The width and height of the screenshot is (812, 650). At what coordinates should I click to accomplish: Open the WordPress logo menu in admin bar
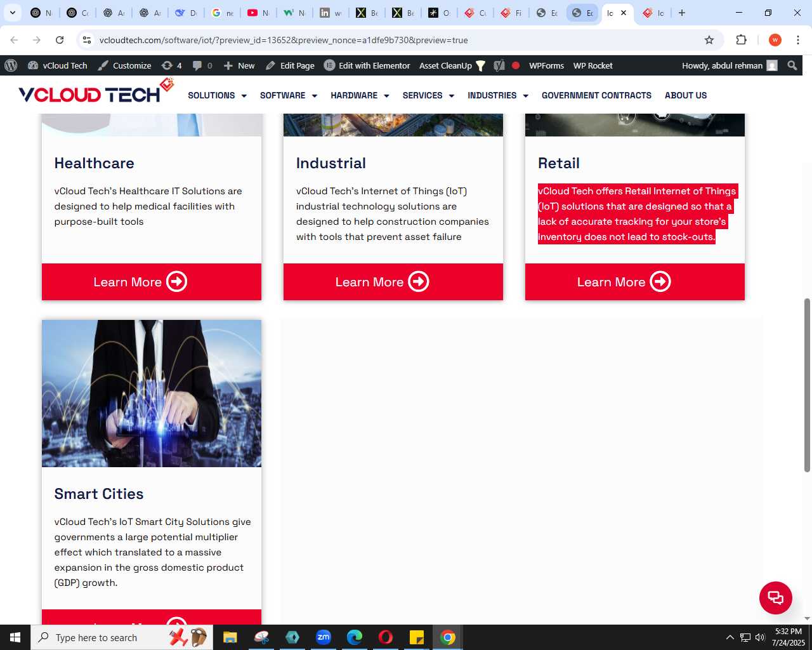11,65
